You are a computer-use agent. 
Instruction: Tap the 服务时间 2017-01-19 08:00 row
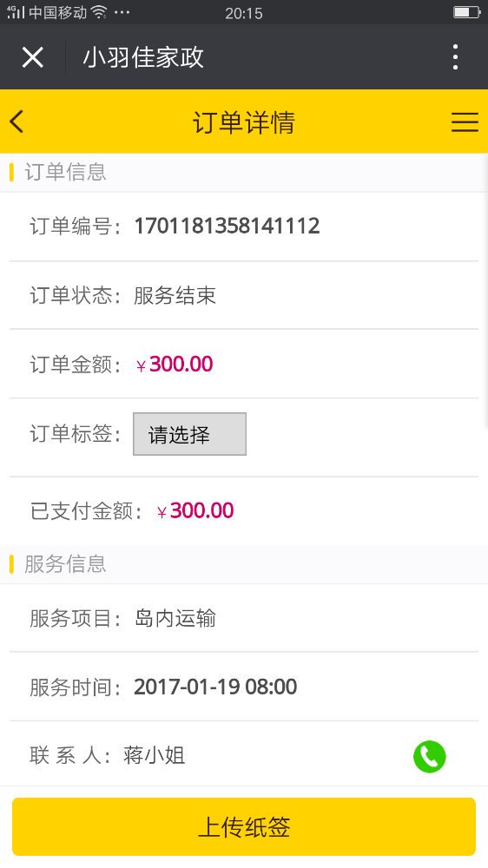tap(244, 687)
